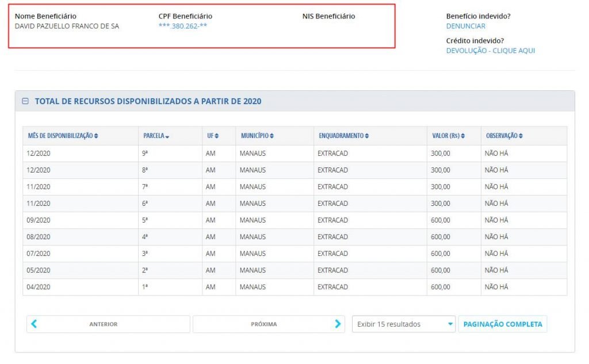
Task: Click the Paginação Completa button
Action: point(503,324)
